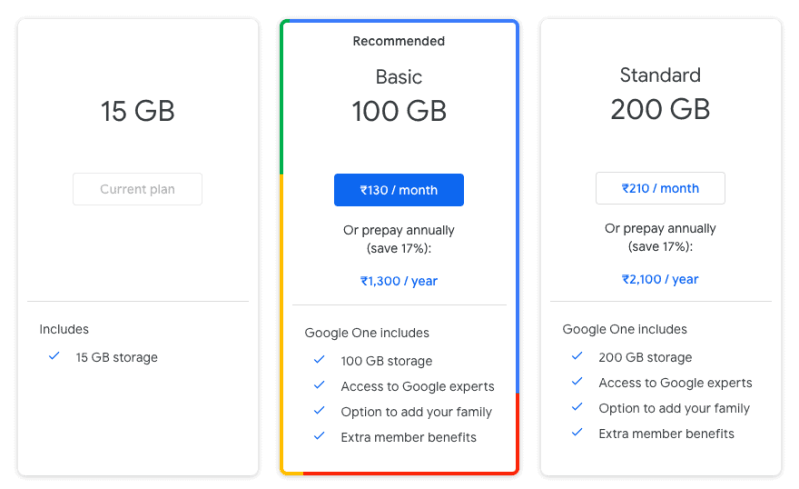Select the ₹2,100 / year annual option

tap(660, 279)
